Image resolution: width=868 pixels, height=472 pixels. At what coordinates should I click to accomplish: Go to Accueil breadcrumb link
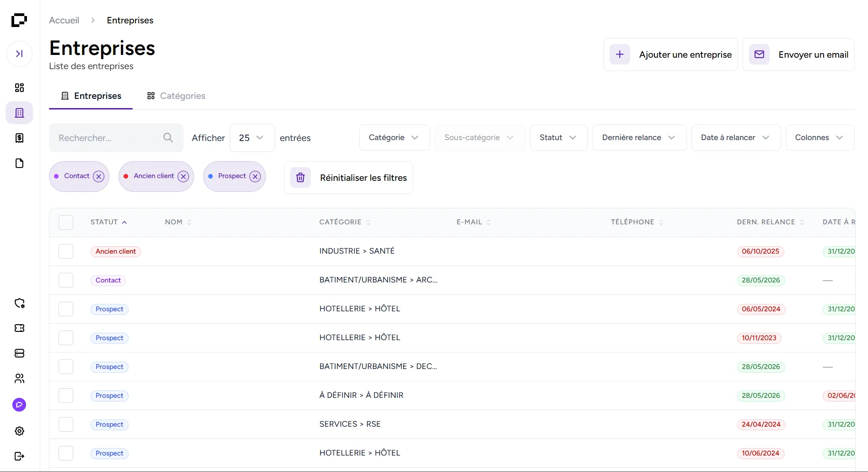[64, 20]
